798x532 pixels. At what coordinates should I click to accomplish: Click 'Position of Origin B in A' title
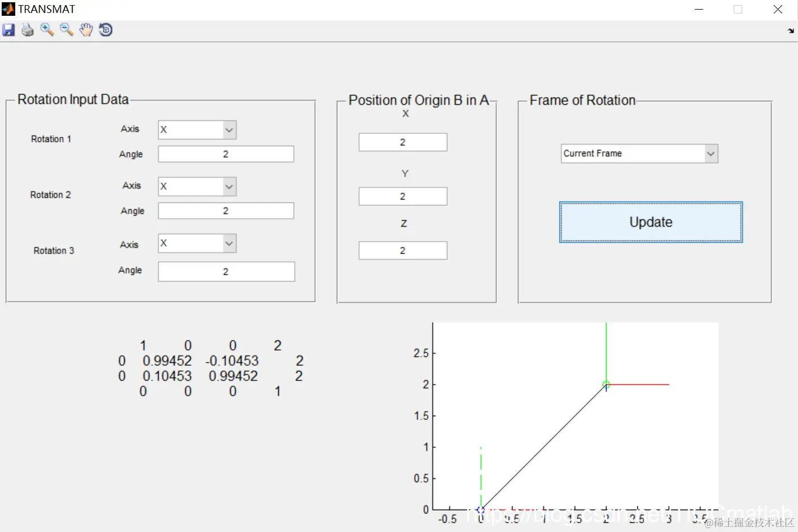[x=418, y=100]
